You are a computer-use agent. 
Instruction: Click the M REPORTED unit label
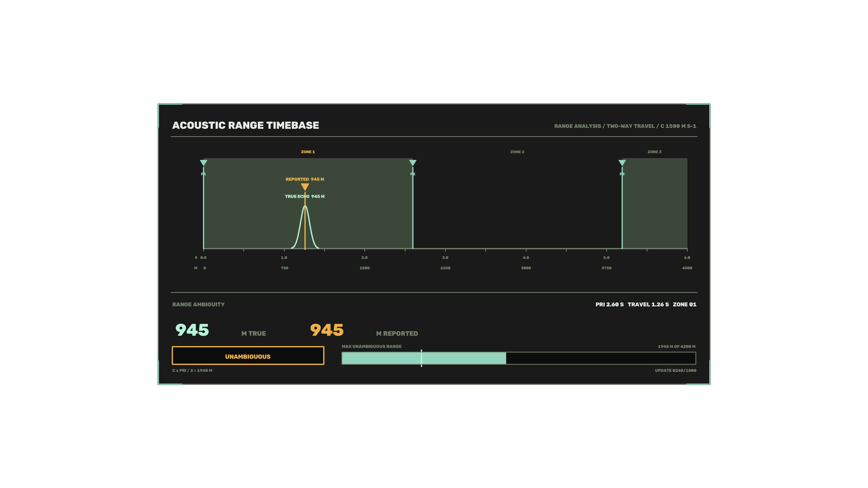[397, 333]
